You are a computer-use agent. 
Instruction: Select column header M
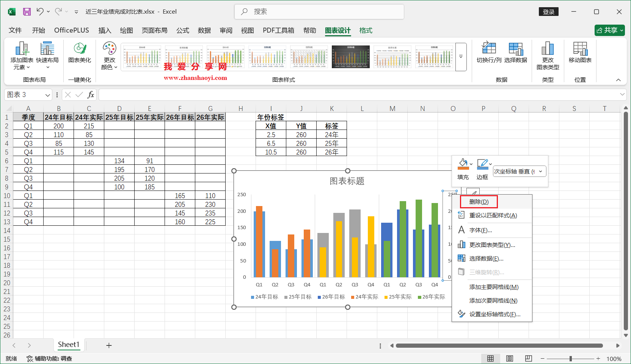392,109
